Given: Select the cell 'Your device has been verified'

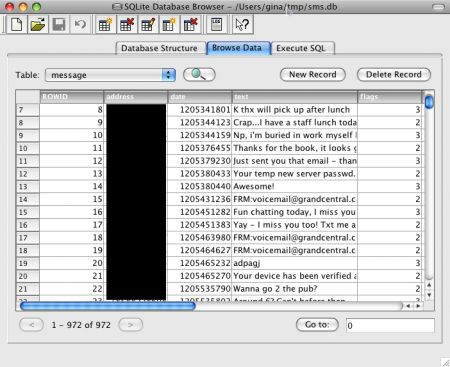Looking at the screenshot, I should 295,276.
